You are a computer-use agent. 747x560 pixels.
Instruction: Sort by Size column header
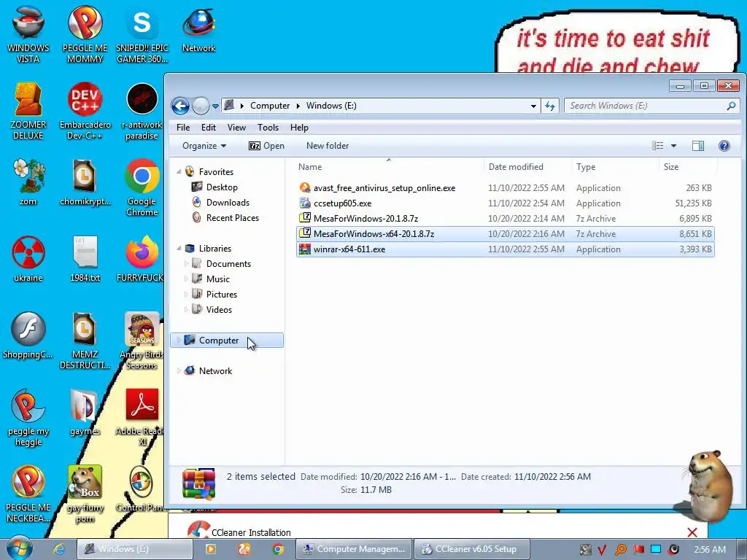(x=688, y=167)
